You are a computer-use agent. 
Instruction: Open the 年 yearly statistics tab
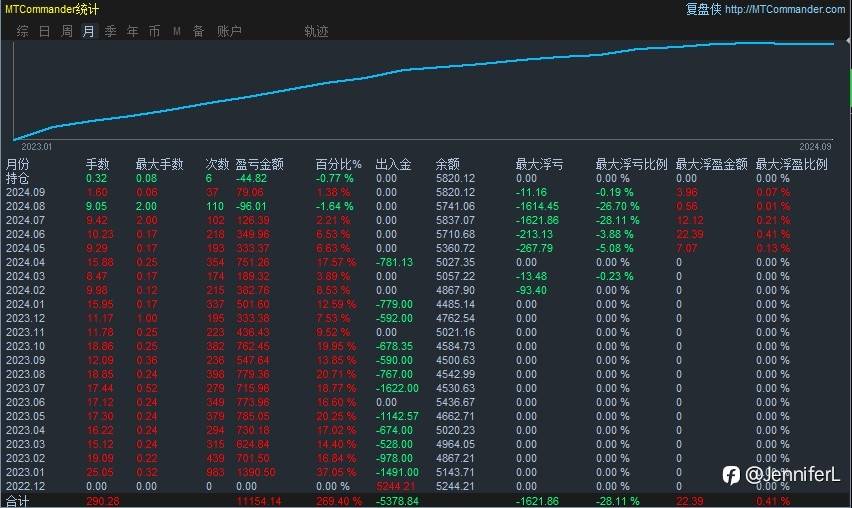pos(133,32)
